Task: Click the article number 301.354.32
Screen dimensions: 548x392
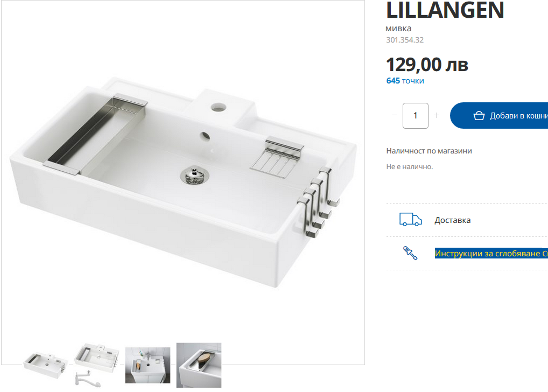Action: (405, 40)
